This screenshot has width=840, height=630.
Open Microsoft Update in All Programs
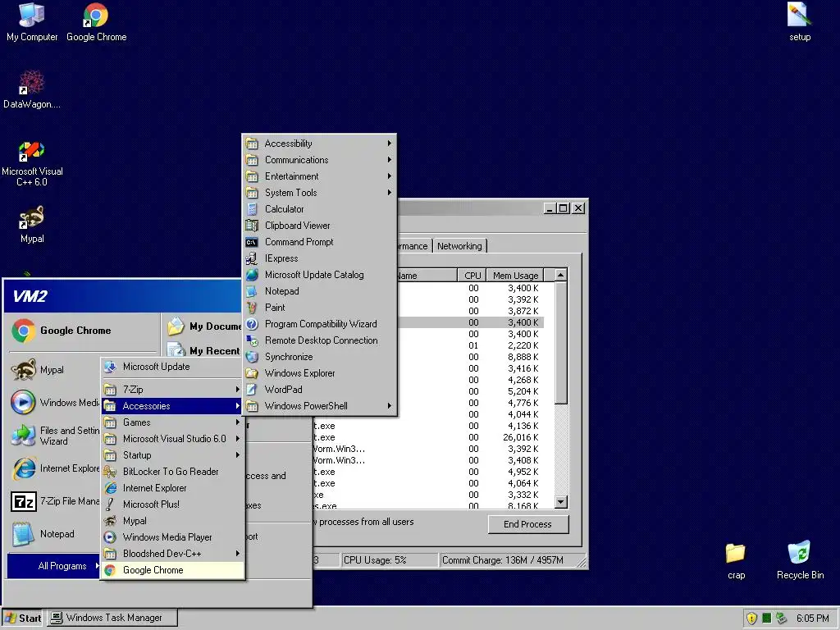click(172, 367)
